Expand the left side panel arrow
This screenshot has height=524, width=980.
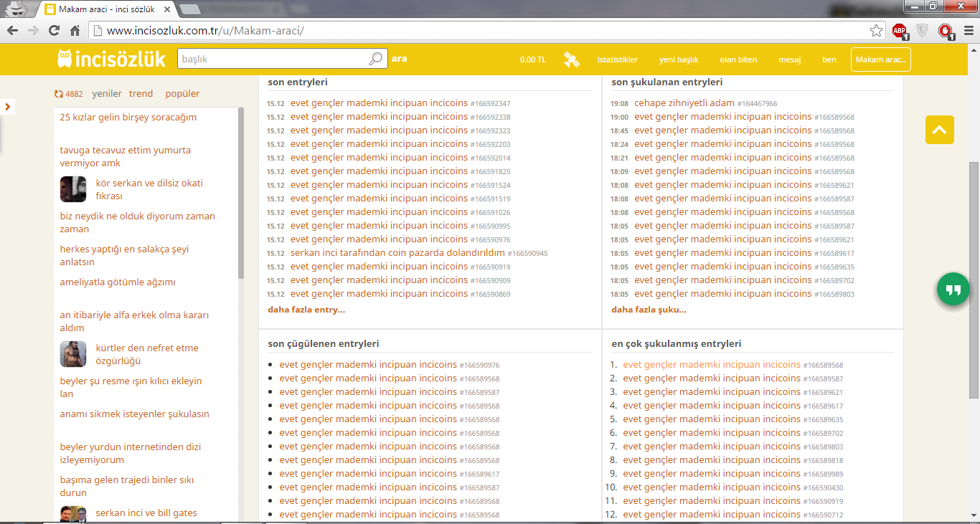[7, 107]
